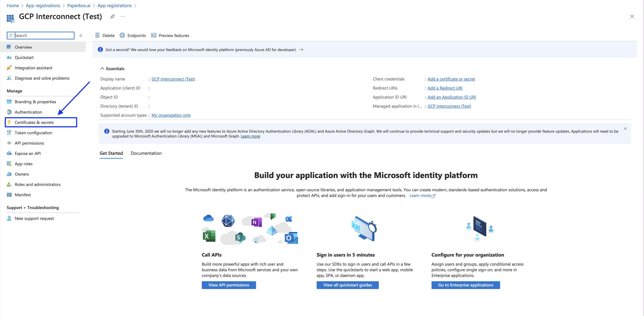The height and width of the screenshot is (316, 644).
Task: Click Add a certificate or secret
Action: click(x=451, y=79)
